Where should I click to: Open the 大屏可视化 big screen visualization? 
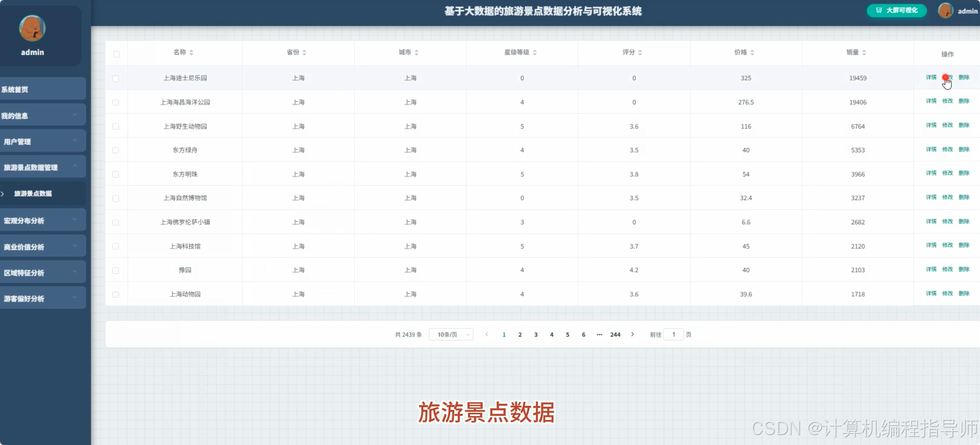pyautogui.click(x=896, y=10)
